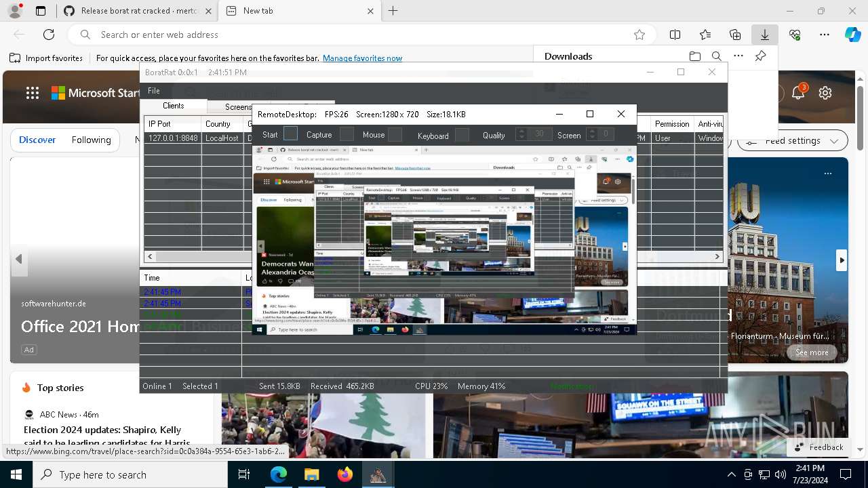Image resolution: width=868 pixels, height=488 pixels.
Task: Enable the Mouse checkbox in RemoteDesktop
Action: (395, 134)
